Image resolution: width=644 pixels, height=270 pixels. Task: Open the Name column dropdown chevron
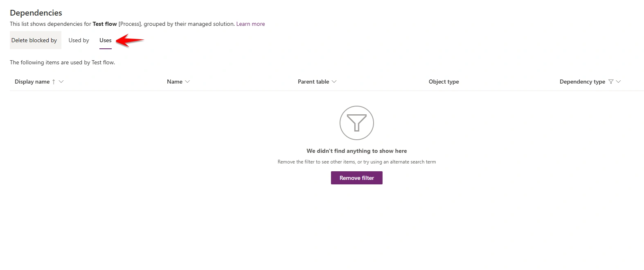[187, 82]
